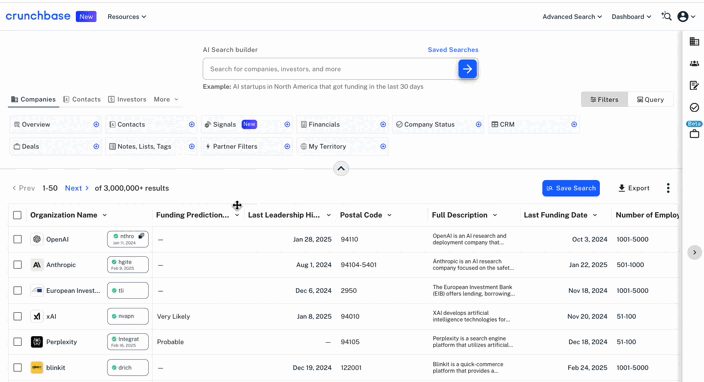
Task: Click the checkmark circle icon in right sidebar
Action: coord(694,107)
